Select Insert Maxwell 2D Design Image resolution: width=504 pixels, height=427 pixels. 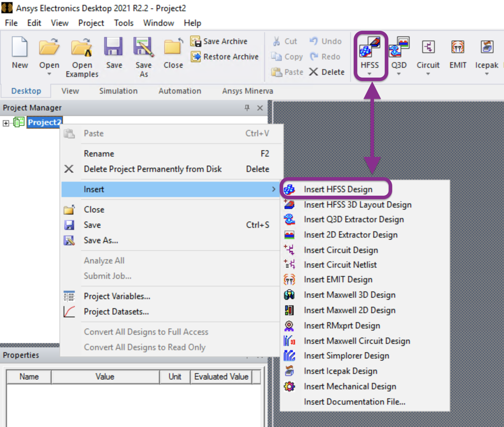coord(365,310)
